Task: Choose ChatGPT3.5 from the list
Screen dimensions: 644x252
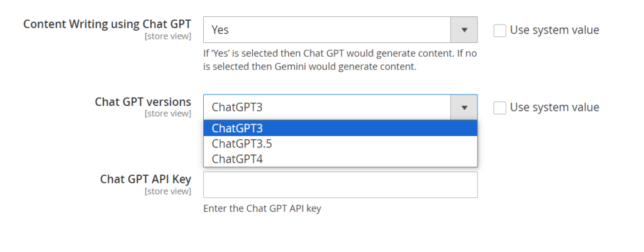Action: coord(340,144)
